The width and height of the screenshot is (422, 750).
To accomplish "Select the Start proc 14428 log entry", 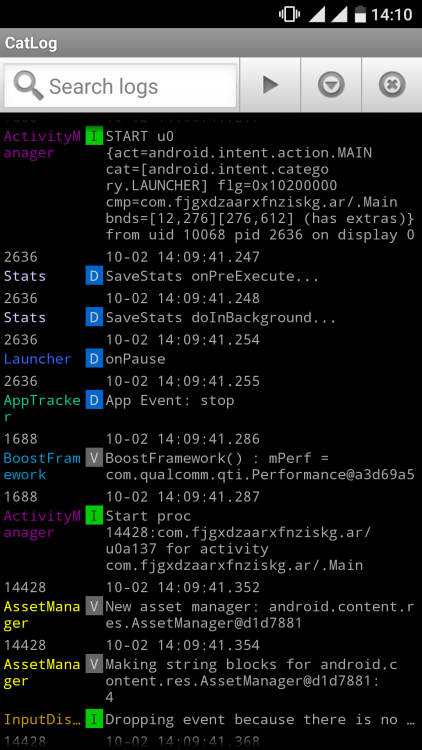I will coord(211,541).
